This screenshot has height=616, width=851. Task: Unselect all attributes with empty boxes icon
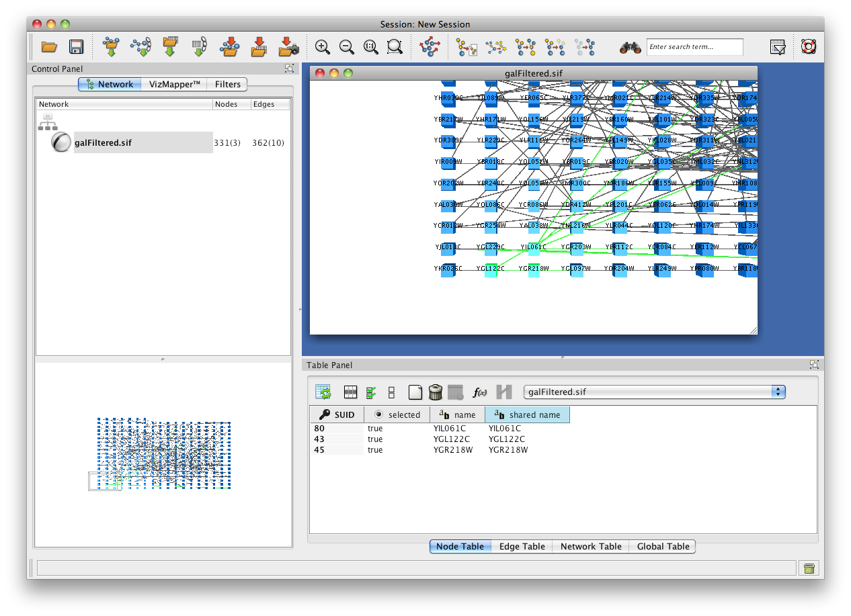pos(392,392)
